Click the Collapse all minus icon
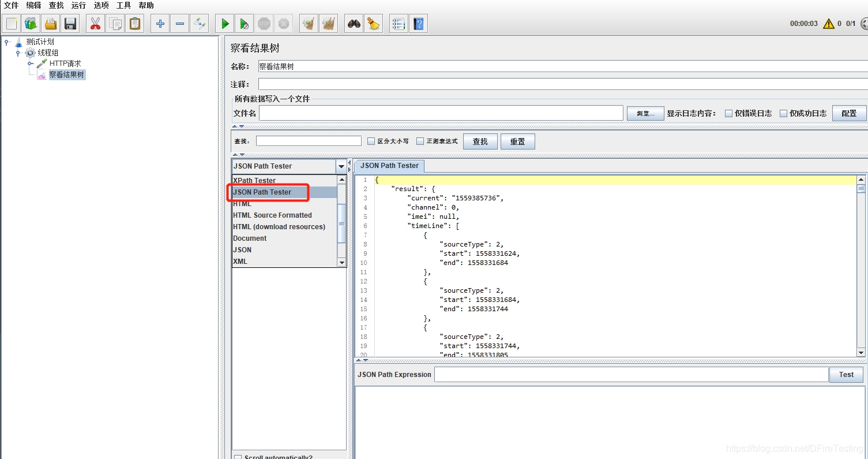This screenshot has width=868, height=459. [180, 24]
